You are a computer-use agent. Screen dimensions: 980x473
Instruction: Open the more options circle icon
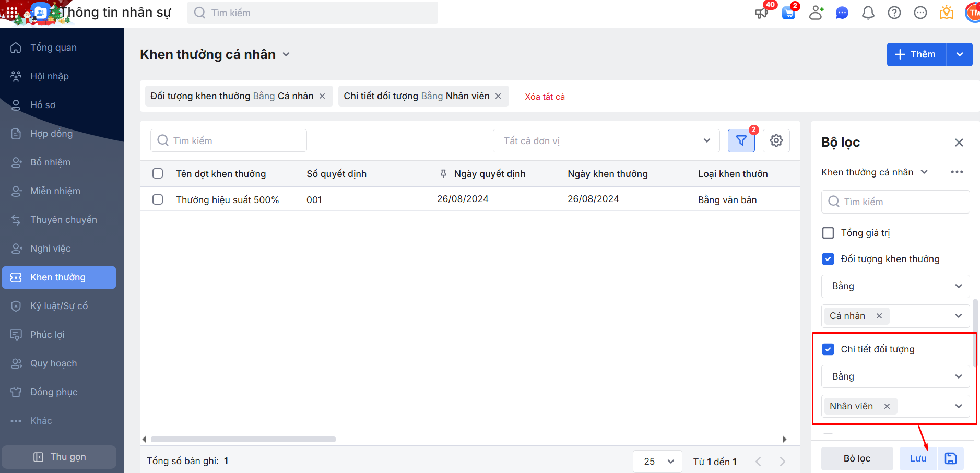(x=920, y=13)
